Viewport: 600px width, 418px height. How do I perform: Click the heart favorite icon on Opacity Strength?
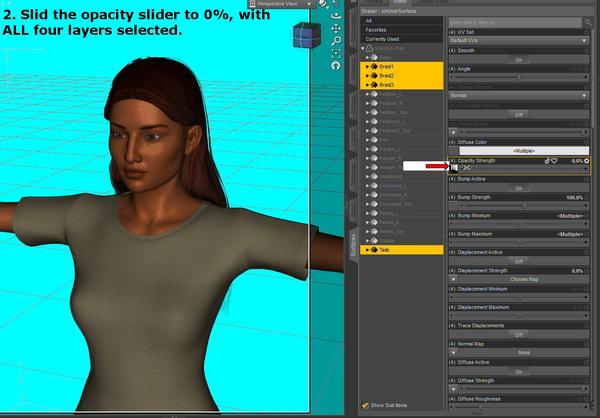pos(554,161)
